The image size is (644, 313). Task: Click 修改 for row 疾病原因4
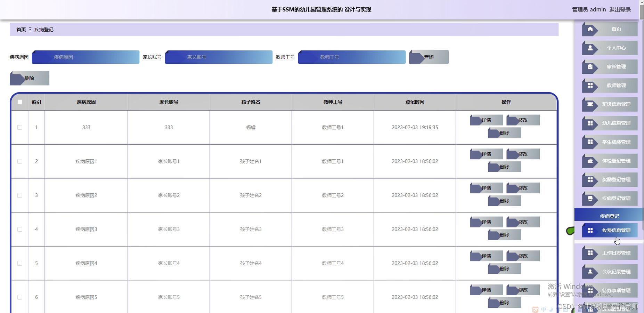pos(523,256)
